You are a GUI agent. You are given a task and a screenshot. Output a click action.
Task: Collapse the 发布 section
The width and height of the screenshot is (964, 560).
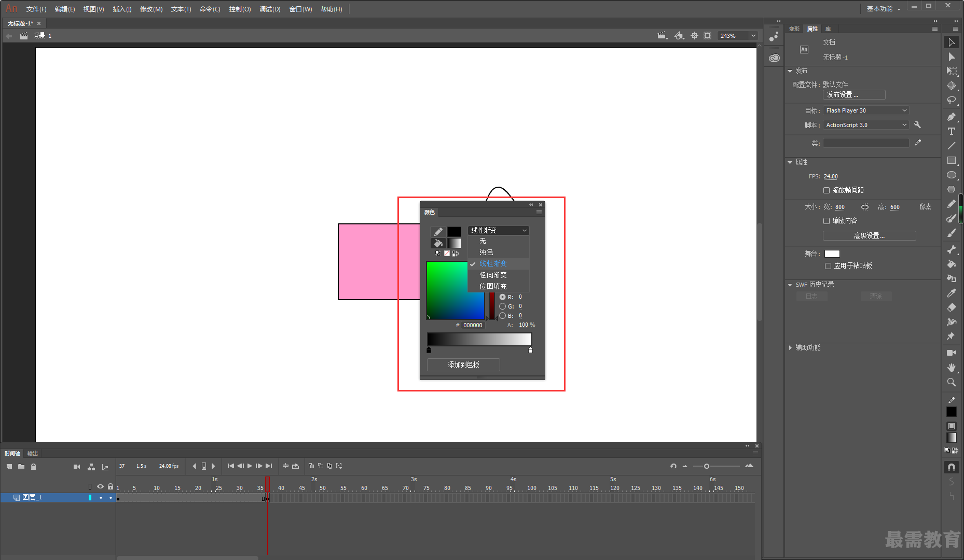tap(790, 71)
